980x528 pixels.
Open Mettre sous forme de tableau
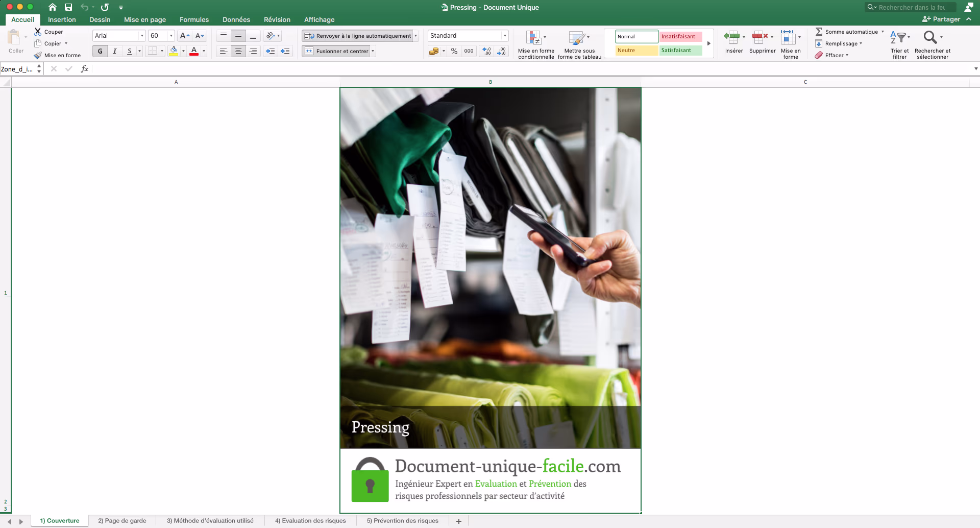(579, 44)
